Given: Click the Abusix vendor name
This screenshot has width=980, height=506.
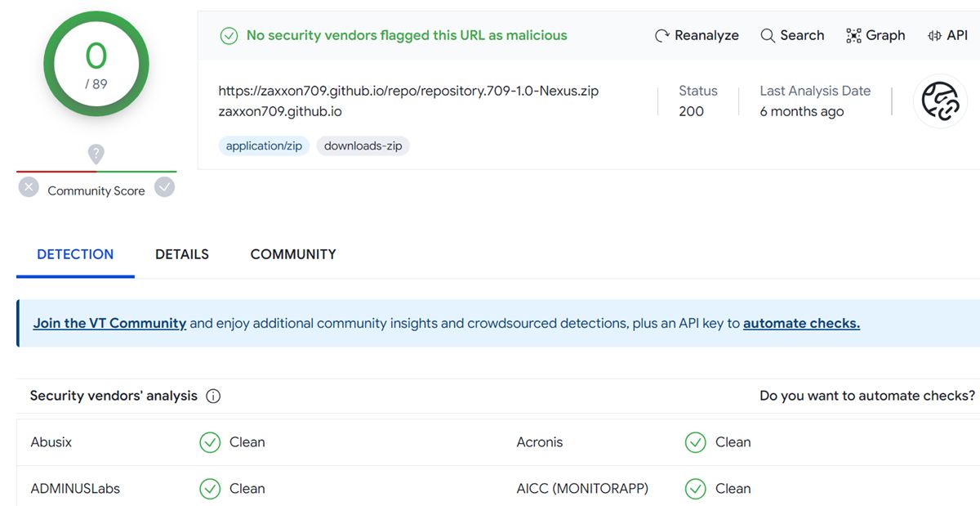Looking at the screenshot, I should click(x=51, y=442).
